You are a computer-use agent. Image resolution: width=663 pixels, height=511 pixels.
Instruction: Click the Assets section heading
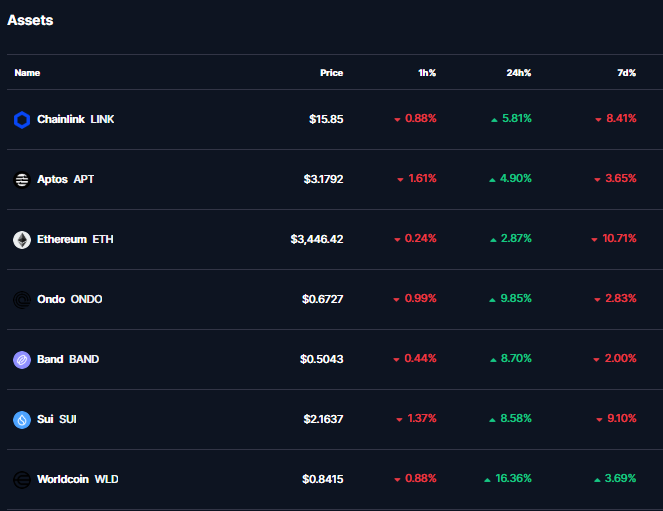30,20
